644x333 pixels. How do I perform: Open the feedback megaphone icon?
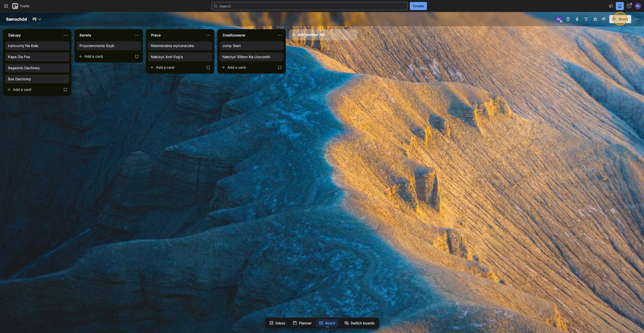pyautogui.click(x=611, y=6)
